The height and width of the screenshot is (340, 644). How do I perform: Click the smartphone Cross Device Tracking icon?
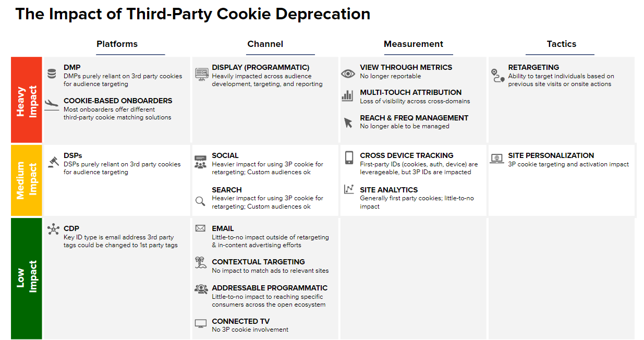click(349, 158)
